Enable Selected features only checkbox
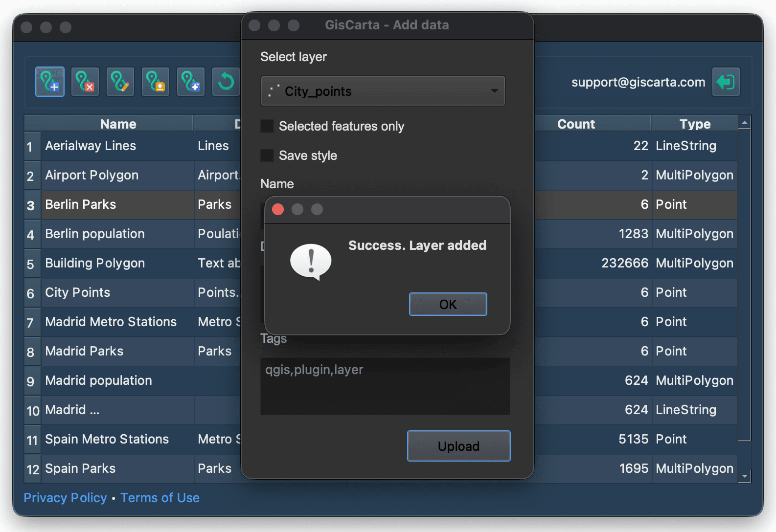776x532 pixels. coord(267,126)
